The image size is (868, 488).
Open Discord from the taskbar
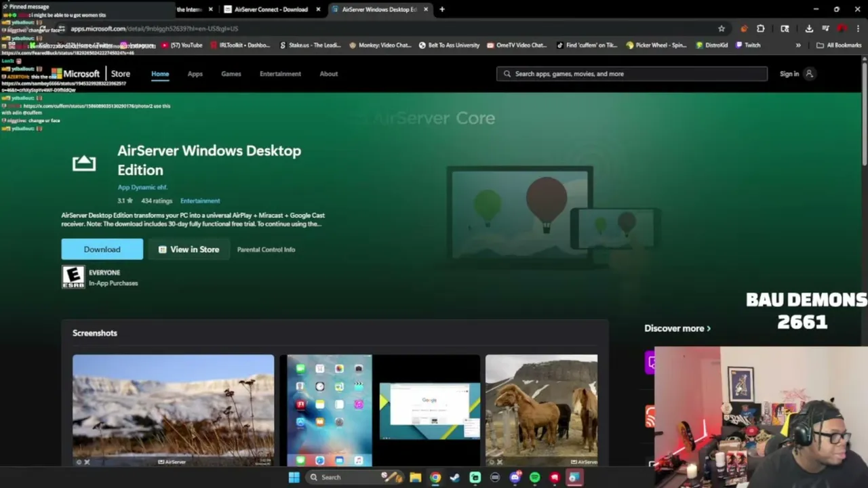tap(515, 477)
